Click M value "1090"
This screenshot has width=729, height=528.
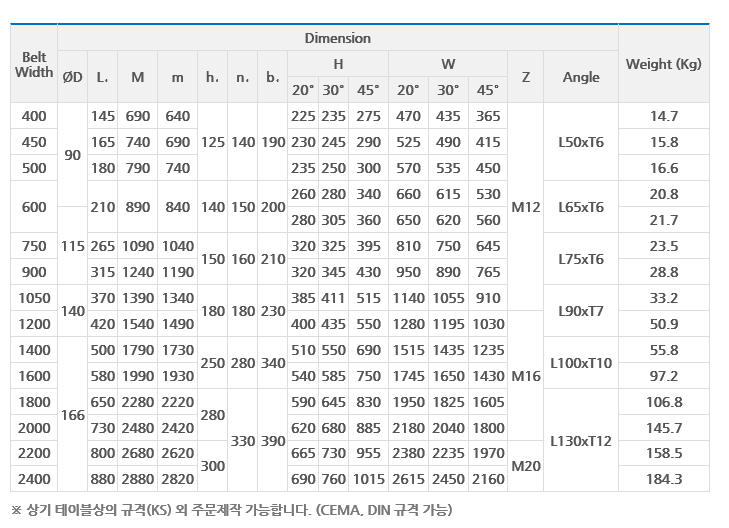click(138, 246)
